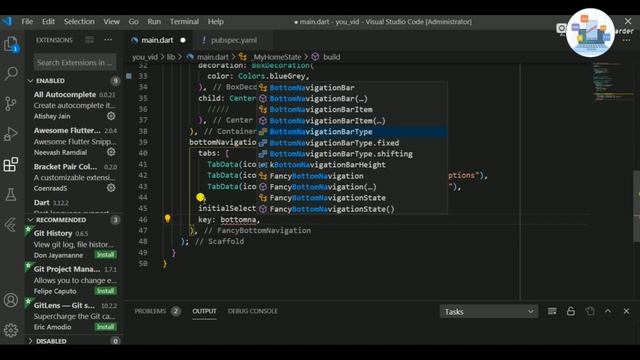This screenshot has height=360, width=640.
Task: Choose FancyBottomNavigationState class suggestion
Action: pos(352,198)
